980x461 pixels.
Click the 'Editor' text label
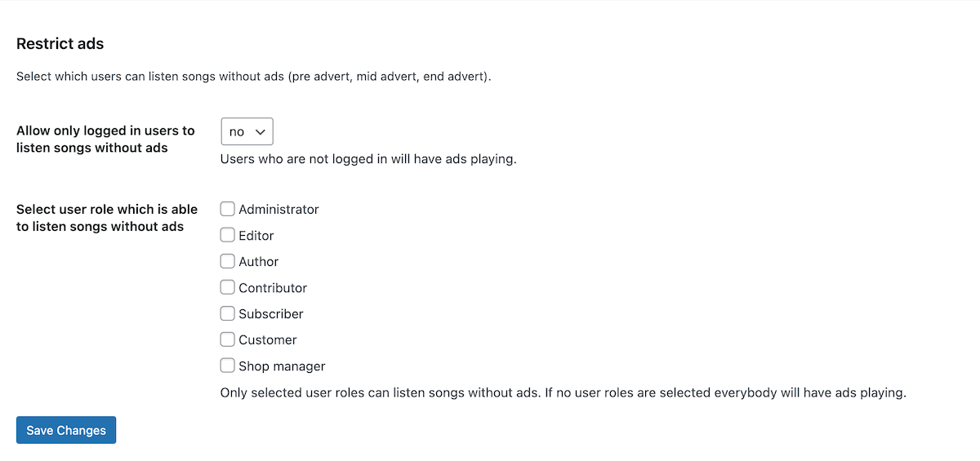coord(256,236)
